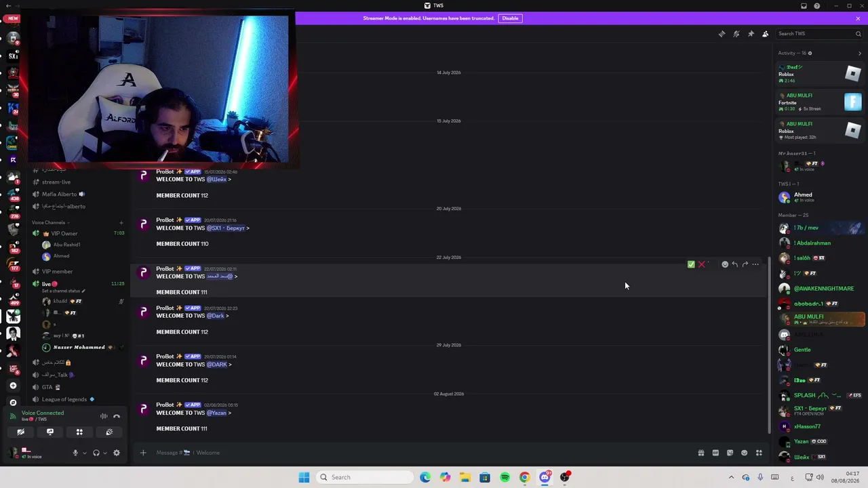
Task: Add green checkmark reaction to message
Action: click(691, 264)
